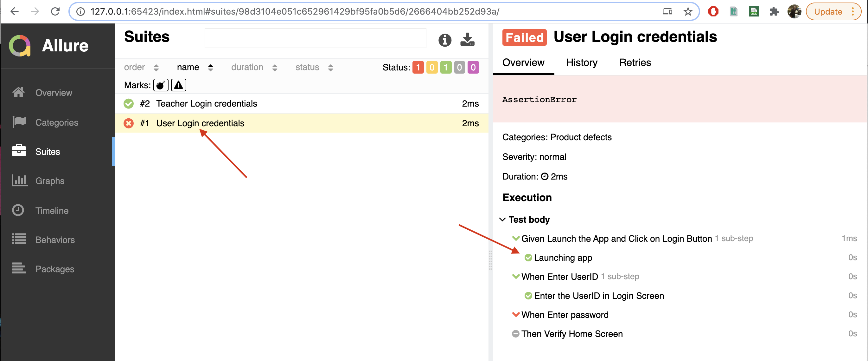Toggle the warning mark filter
The width and height of the screenshot is (868, 361).
178,85
